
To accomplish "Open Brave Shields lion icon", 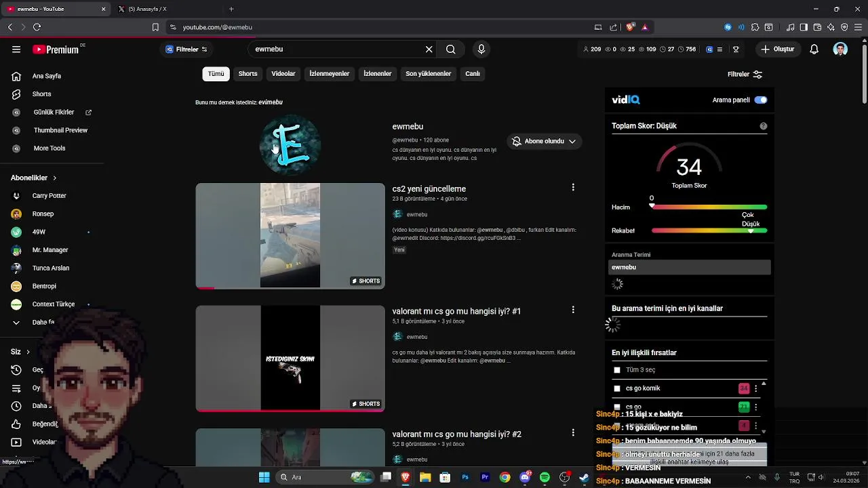I will 630,27.
